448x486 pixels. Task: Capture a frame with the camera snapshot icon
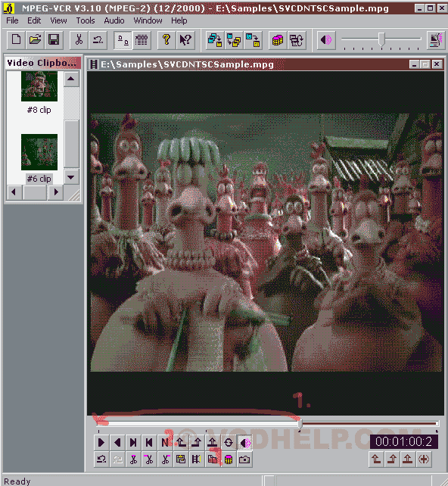pyautogui.click(x=244, y=459)
